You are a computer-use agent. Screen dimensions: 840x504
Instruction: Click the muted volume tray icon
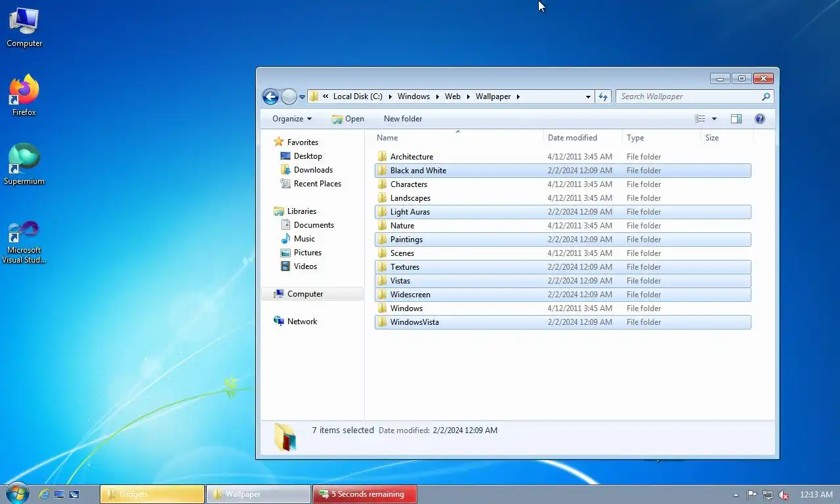tap(782, 495)
